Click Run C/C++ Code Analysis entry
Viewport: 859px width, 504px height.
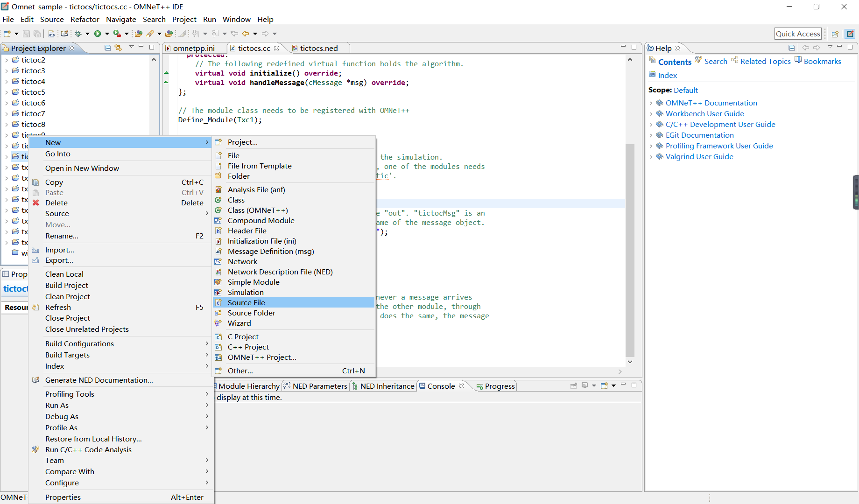[x=120, y=449]
